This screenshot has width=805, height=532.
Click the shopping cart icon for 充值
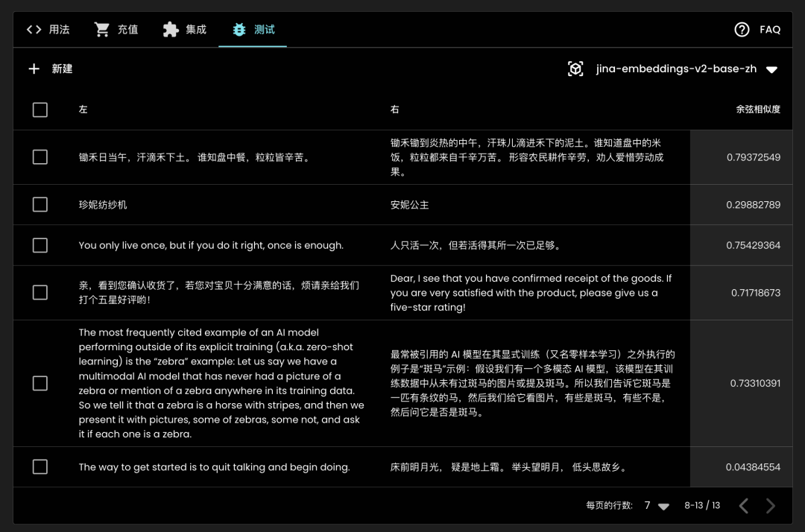tap(101, 29)
